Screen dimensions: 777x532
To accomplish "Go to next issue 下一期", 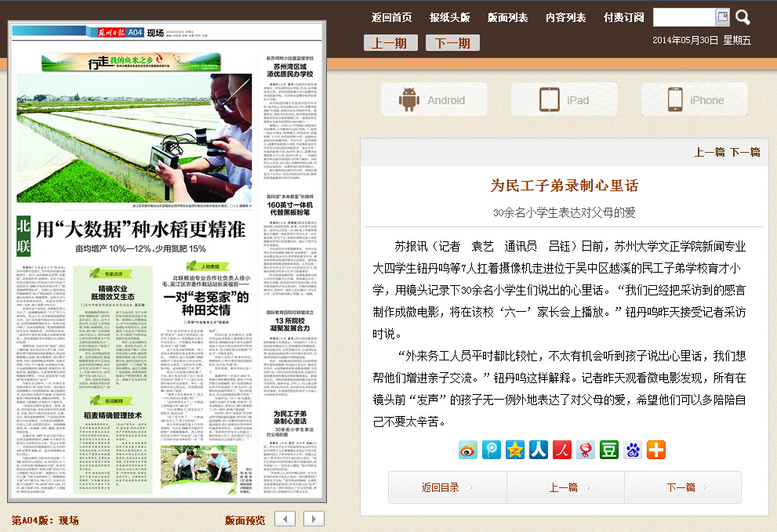I will coord(452,43).
